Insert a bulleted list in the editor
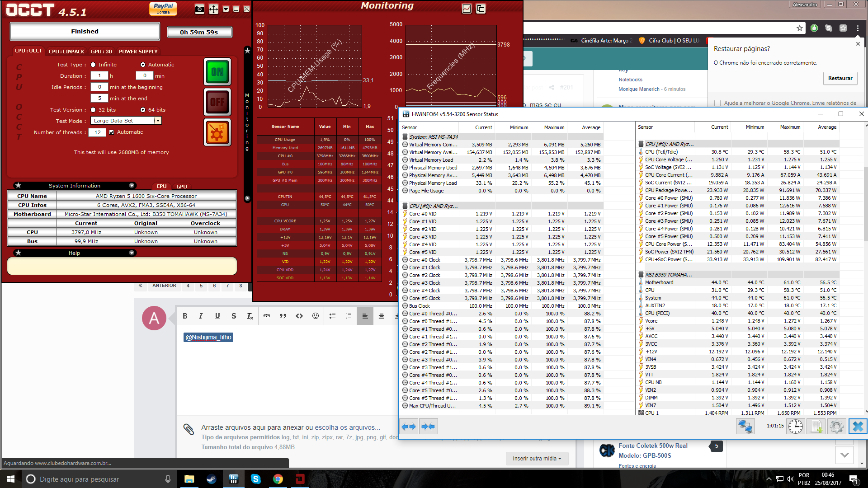This screenshot has height=488, width=868. pos(332,316)
